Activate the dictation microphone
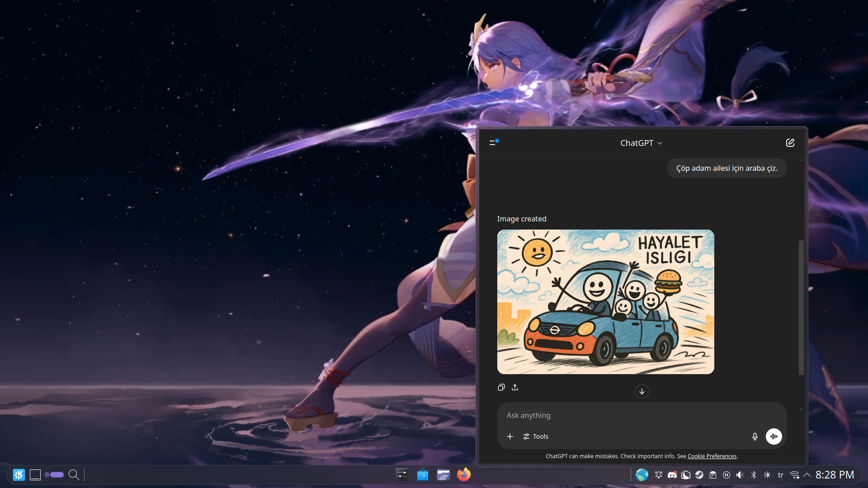The height and width of the screenshot is (488, 868). coord(755,436)
